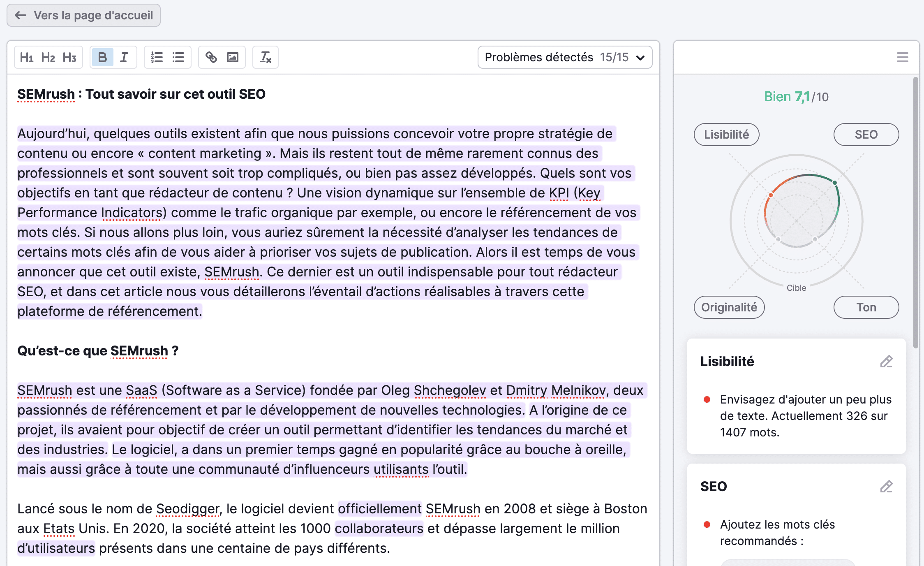Click the 'Qu'est-ce que SEMrush ?' heading
924x566 pixels.
tap(98, 351)
